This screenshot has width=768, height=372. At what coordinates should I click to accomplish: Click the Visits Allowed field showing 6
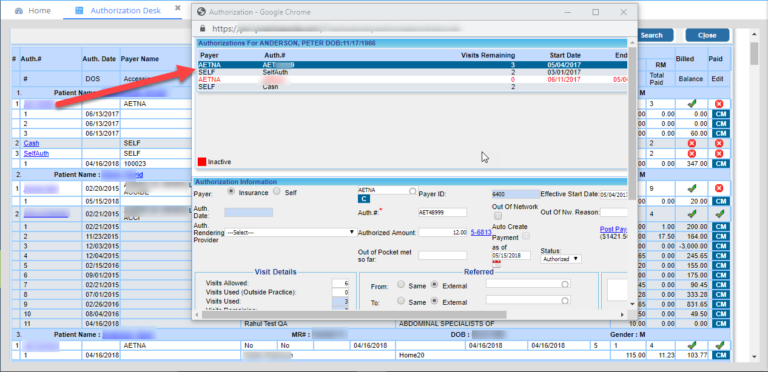(x=340, y=283)
